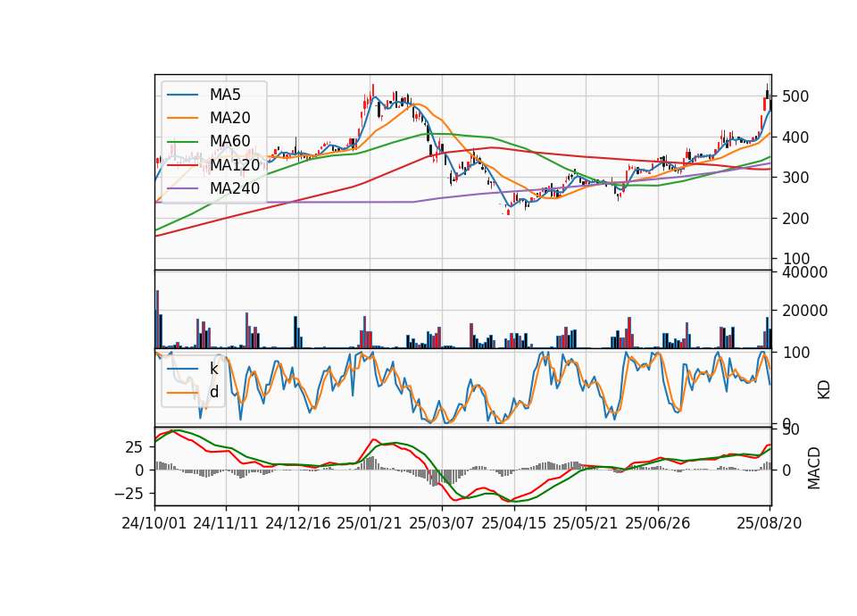
Task: Click the 20000 volume axis label
Action: (804, 311)
